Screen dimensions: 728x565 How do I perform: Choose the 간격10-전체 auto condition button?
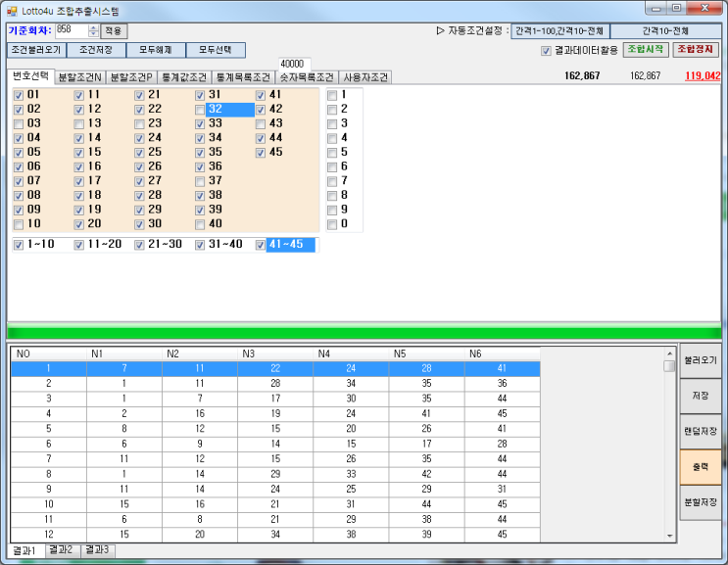[x=665, y=31]
